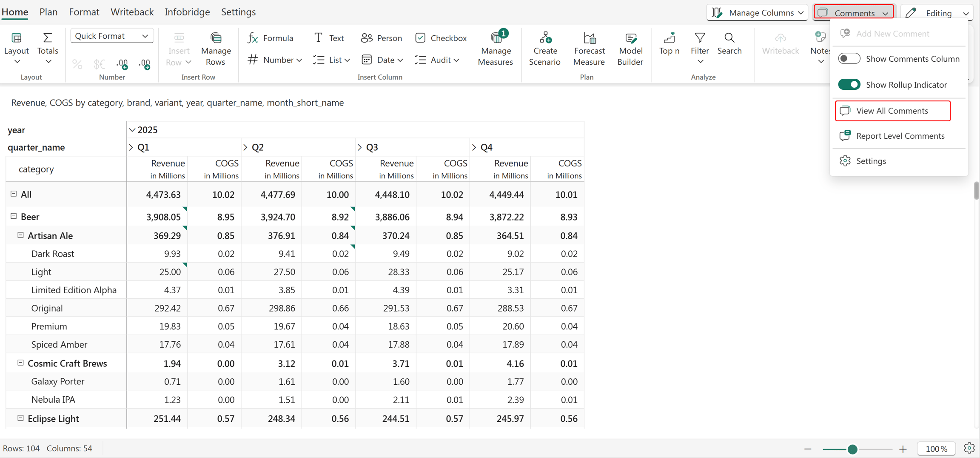Insert a Checkbox column
Screen dimensions: 980x458
pos(441,38)
